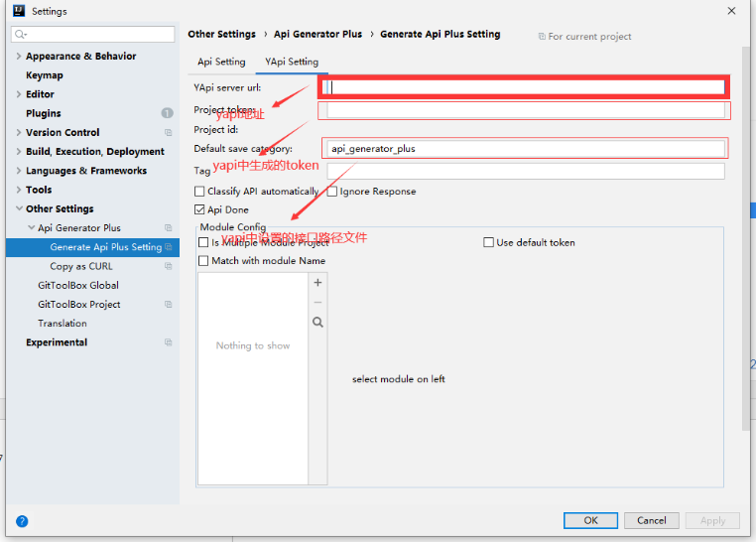Click the find module magnifier icon

click(317, 322)
